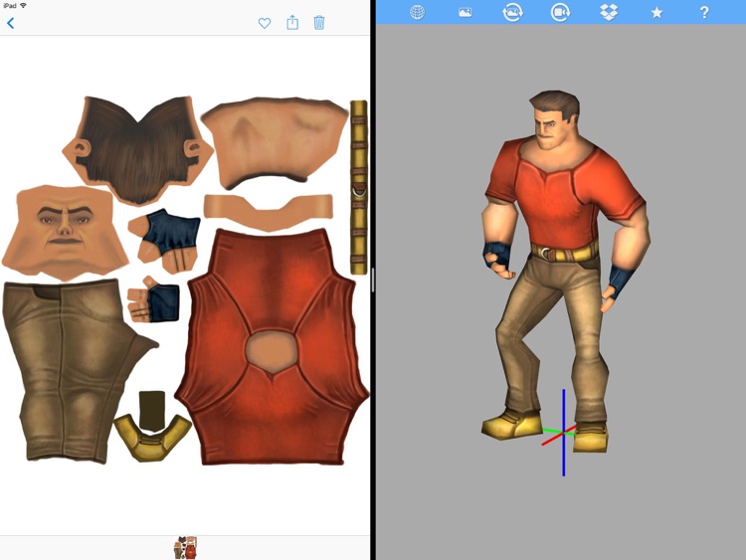Go back with the blue chevron

tap(11, 23)
